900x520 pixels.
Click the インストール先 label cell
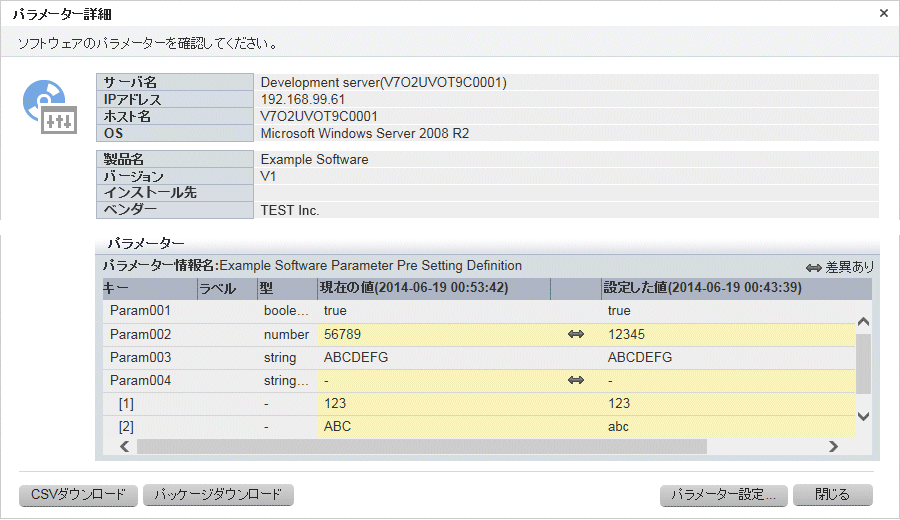[x=174, y=193]
